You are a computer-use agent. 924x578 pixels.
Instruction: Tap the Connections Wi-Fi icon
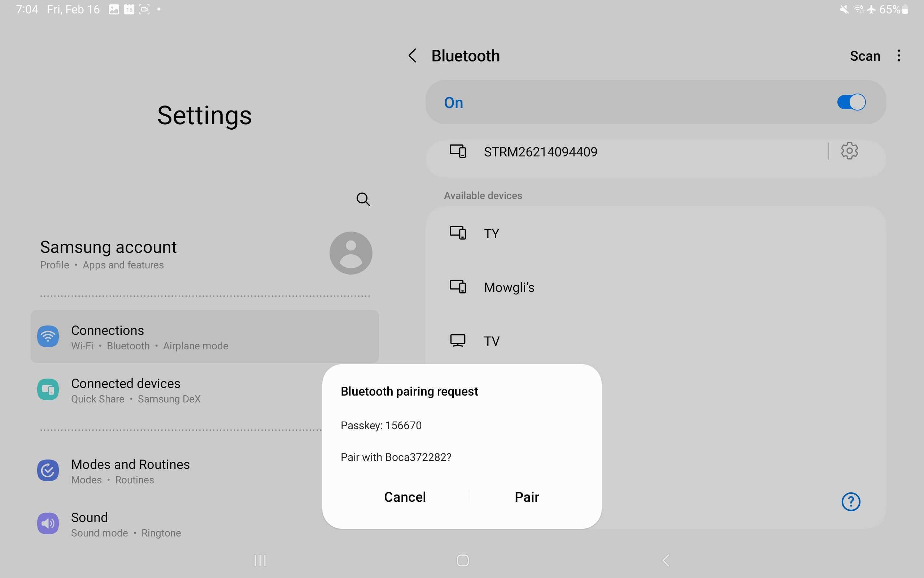coord(48,336)
